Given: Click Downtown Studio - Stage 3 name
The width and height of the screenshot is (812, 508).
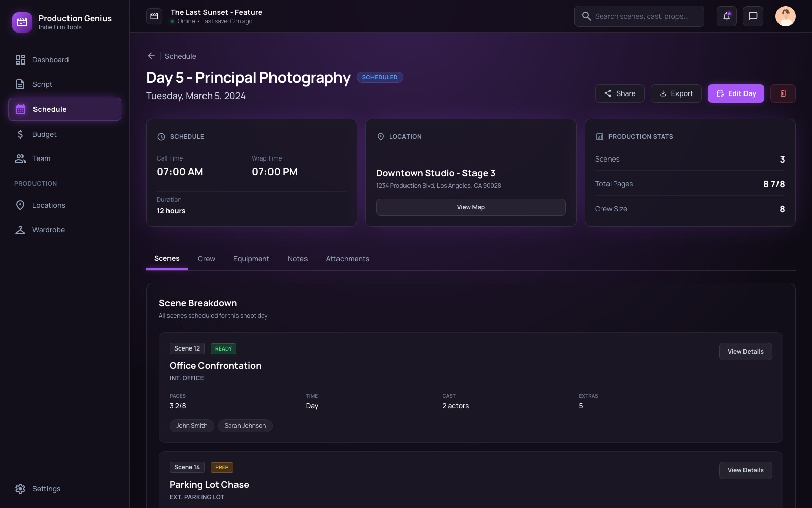Looking at the screenshot, I should 435,173.
